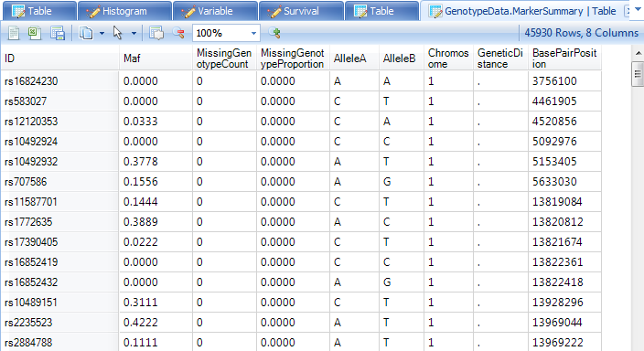Click the copy pages icon in toolbar

point(86,33)
